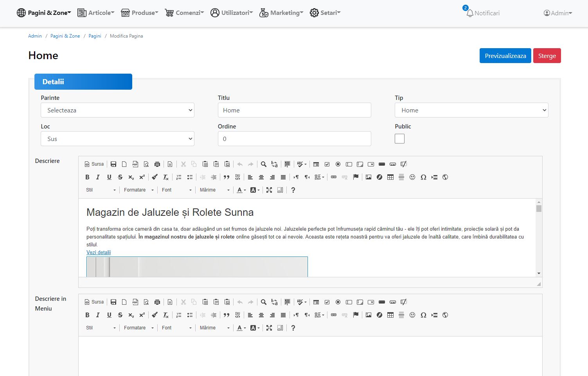
Task: Click the red Sterge button
Action: (547, 56)
